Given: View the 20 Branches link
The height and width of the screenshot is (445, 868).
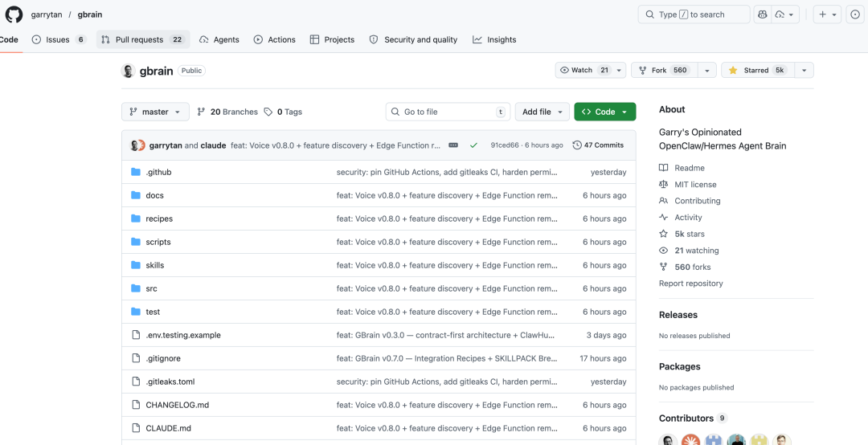Looking at the screenshot, I should [x=227, y=112].
